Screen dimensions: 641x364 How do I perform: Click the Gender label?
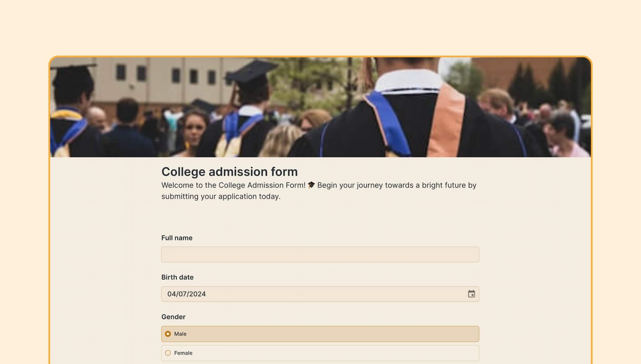click(173, 317)
